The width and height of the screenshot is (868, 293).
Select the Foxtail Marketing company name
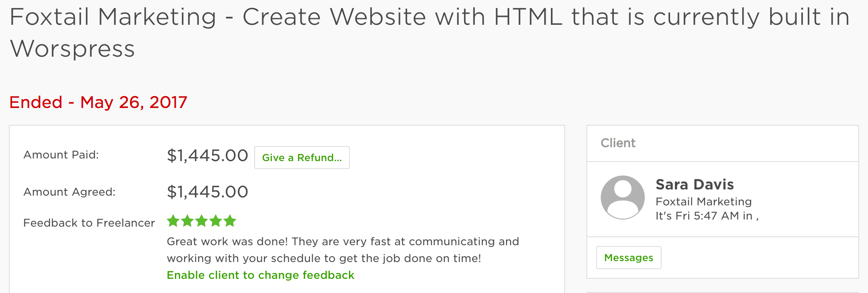pos(704,202)
